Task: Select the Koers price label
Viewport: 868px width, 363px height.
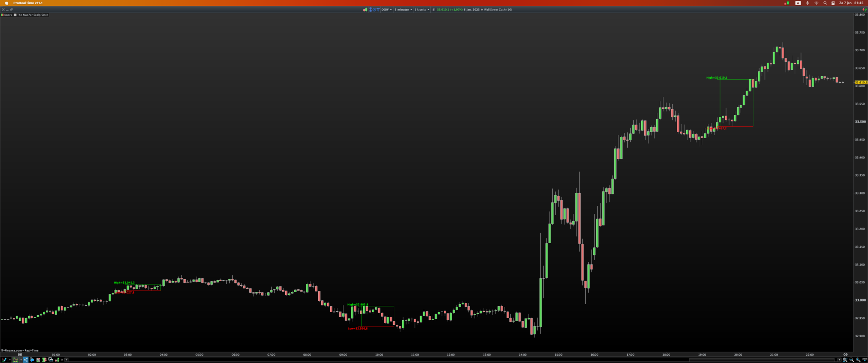Action: [8, 15]
